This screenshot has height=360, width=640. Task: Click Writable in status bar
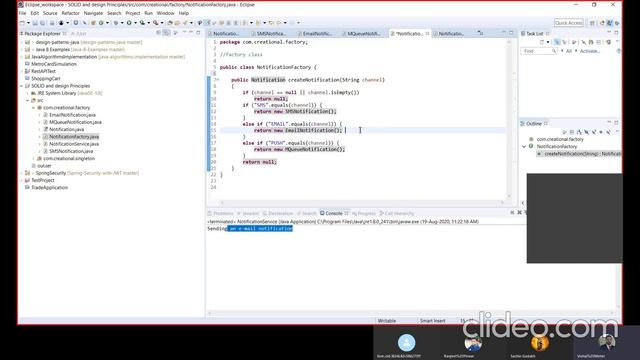(x=387, y=321)
